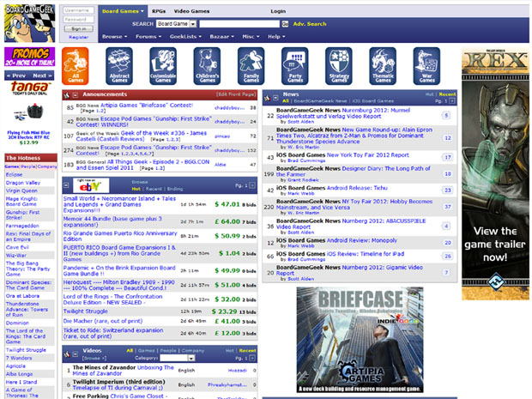Expand the Help menu
The image size is (532, 399).
[x=276, y=37]
